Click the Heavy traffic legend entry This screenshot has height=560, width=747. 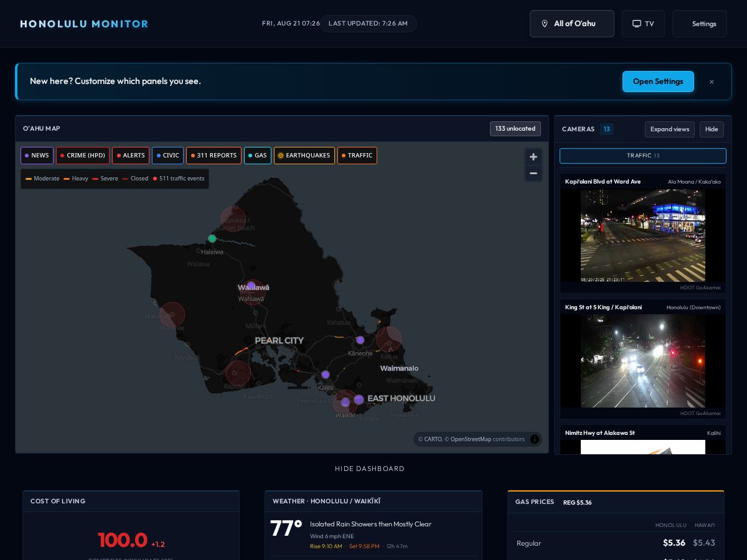pyautogui.click(x=76, y=179)
